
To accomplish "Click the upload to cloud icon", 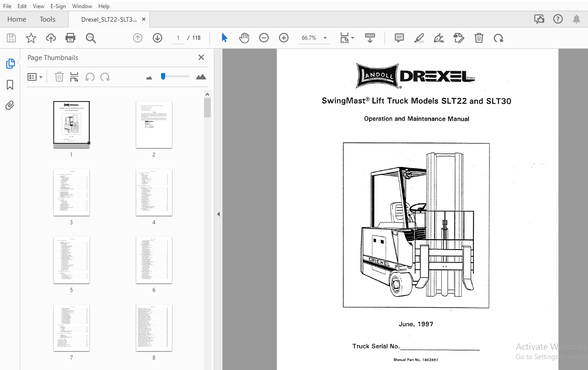I will coord(51,38).
